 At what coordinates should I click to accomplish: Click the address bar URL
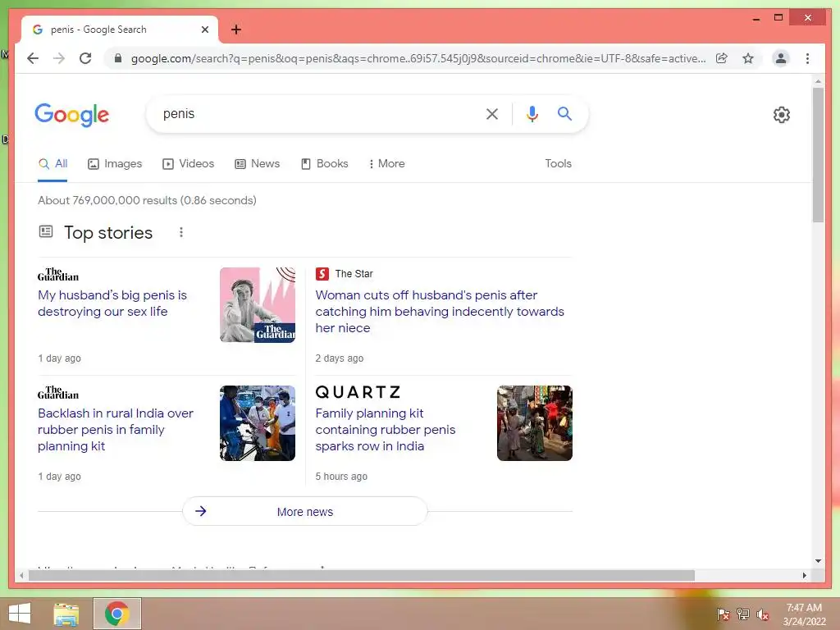[x=418, y=58]
